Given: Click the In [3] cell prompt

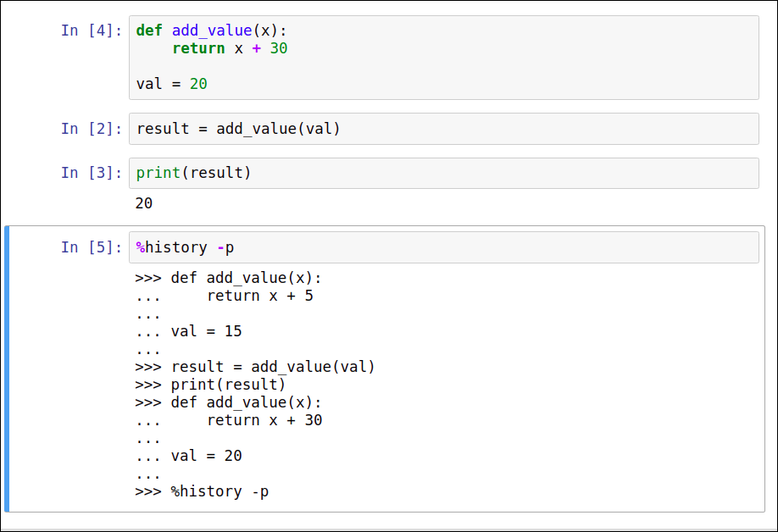Looking at the screenshot, I should point(92,173).
